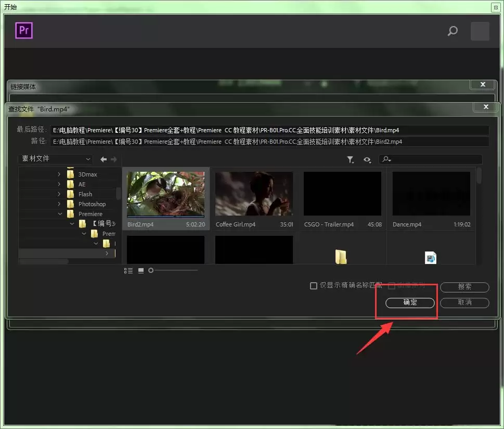Select the Coffee Girl.mp4 thumbnail
Viewport: 504px width, 429px height.
coord(254,199)
